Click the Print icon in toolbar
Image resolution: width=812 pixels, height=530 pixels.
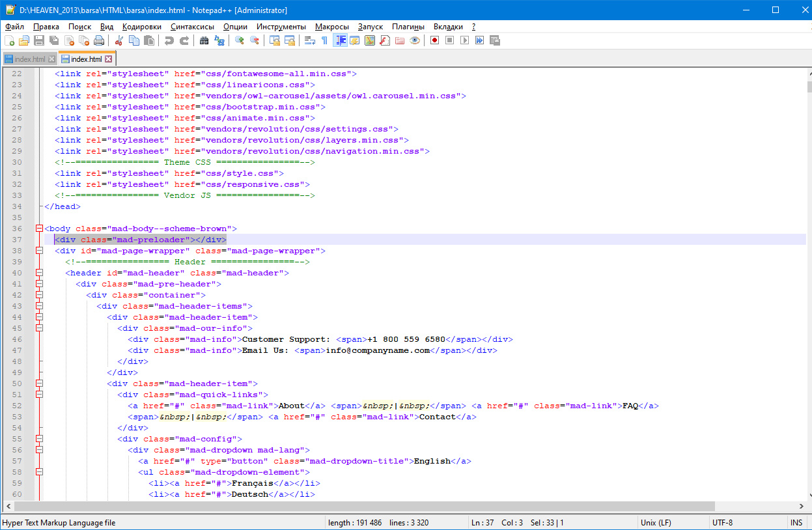(99, 40)
